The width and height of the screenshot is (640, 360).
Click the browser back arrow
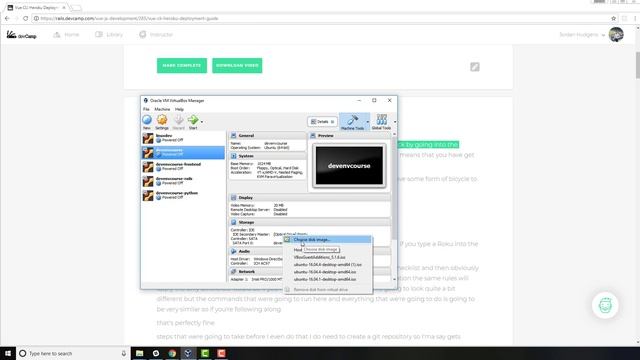(7, 18)
